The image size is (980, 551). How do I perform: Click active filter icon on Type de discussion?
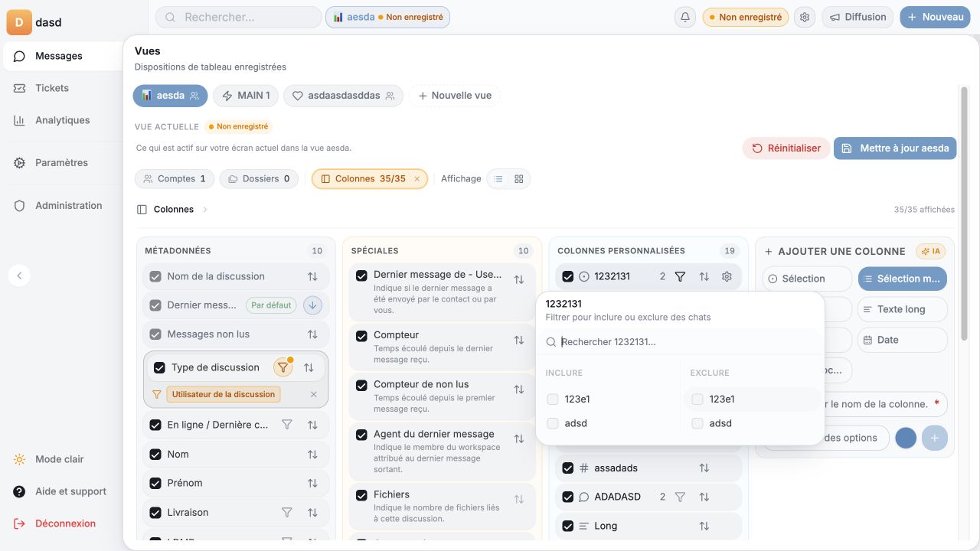tap(283, 367)
